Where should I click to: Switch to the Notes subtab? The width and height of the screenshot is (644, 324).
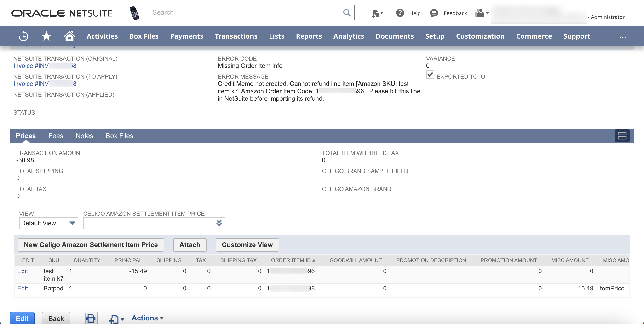click(84, 136)
